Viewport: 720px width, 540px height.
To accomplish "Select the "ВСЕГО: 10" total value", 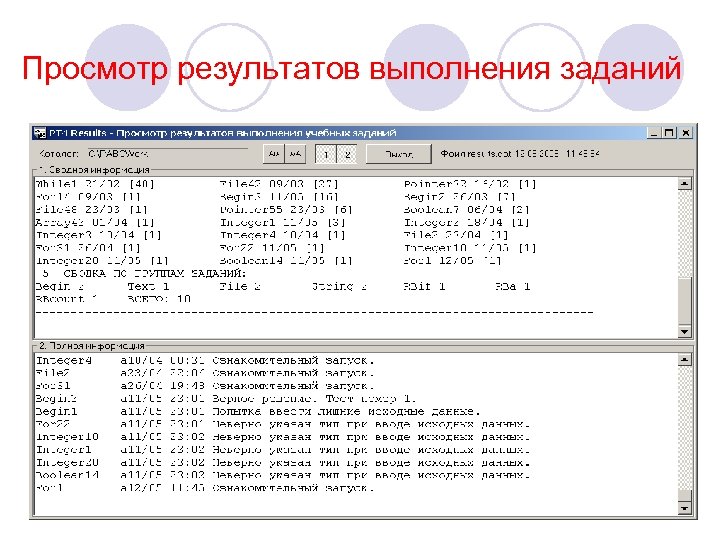I will click(159, 299).
